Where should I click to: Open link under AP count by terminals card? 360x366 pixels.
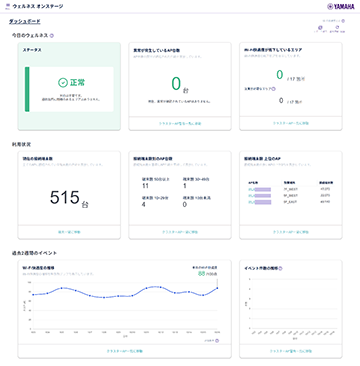click(x=180, y=232)
